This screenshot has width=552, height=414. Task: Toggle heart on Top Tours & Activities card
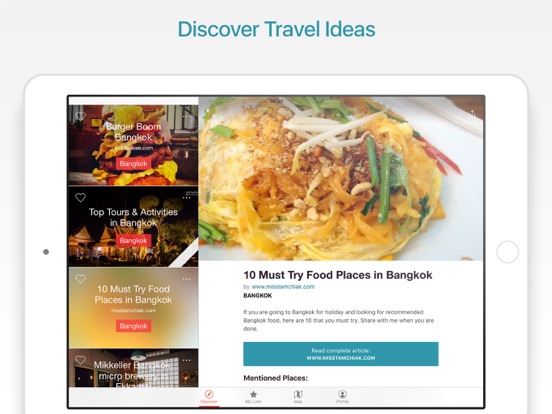tap(81, 197)
